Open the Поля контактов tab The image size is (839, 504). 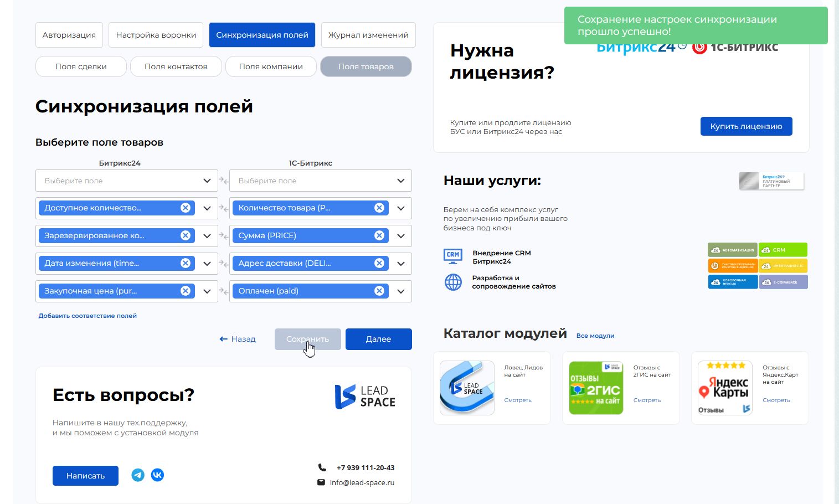click(x=176, y=66)
